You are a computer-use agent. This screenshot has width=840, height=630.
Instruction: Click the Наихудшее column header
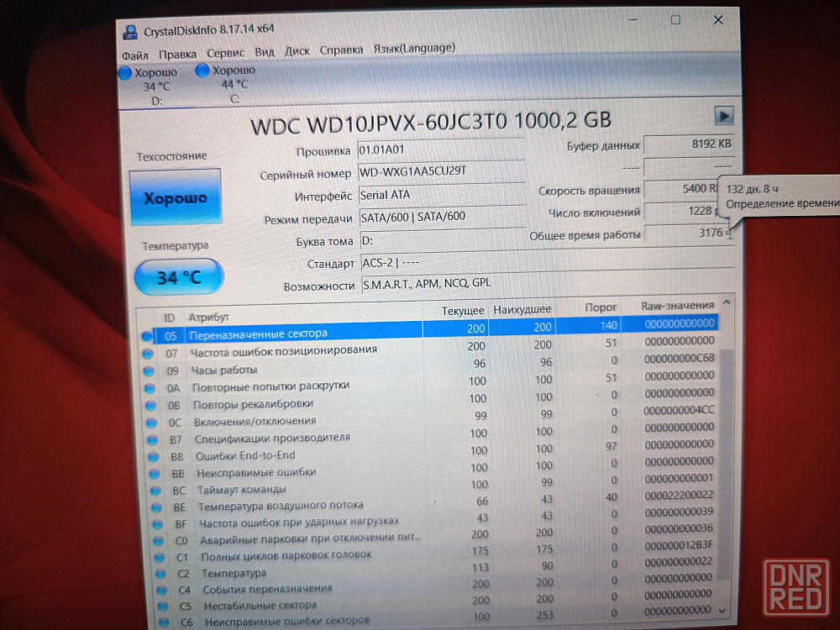pyautogui.click(x=522, y=309)
